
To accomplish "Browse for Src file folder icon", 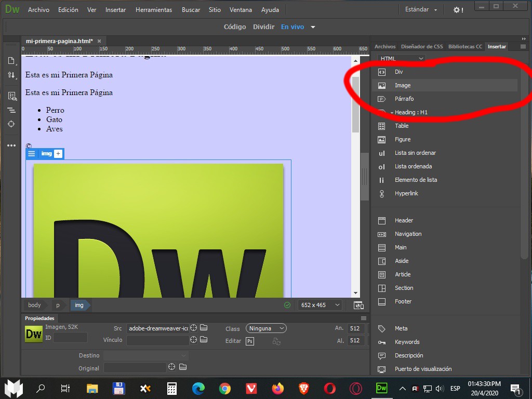I will point(204,327).
